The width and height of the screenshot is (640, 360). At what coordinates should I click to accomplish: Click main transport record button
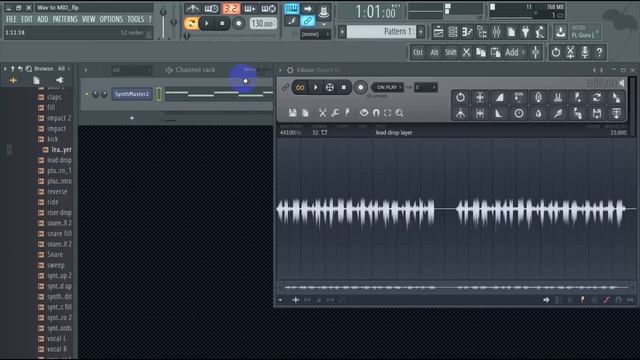point(238,23)
